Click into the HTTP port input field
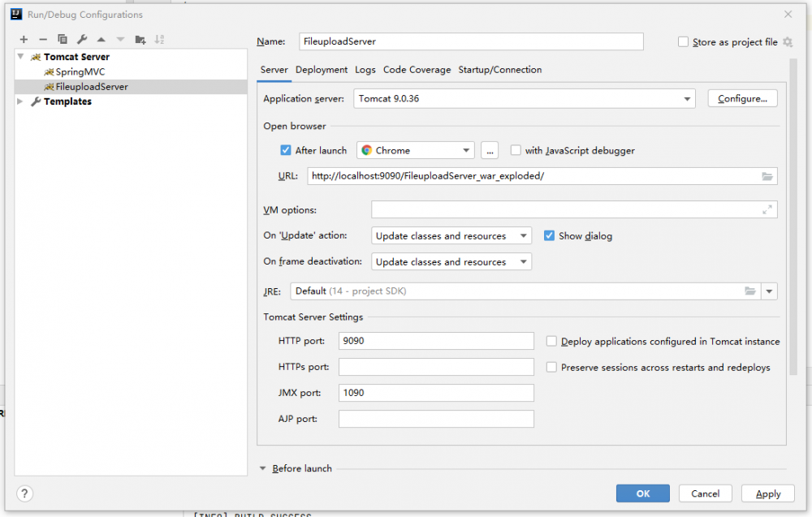This screenshot has height=517, width=812. pos(436,341)
